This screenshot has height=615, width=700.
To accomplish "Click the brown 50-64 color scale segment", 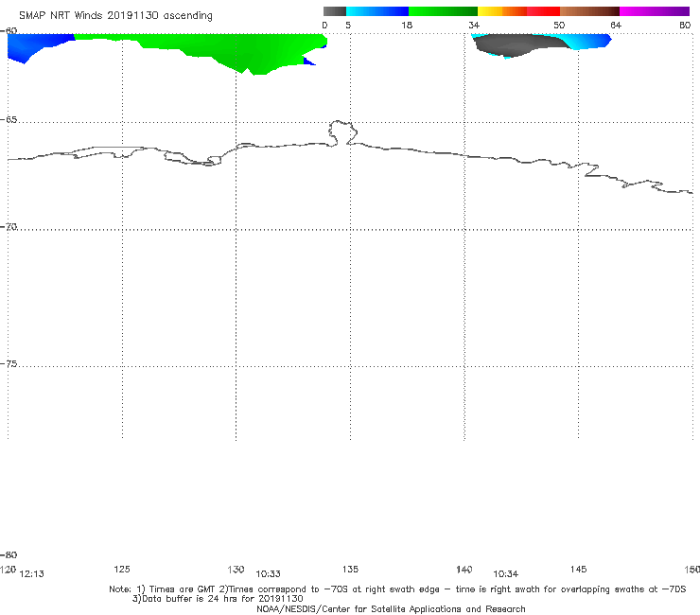I will (x=589, y=11).
